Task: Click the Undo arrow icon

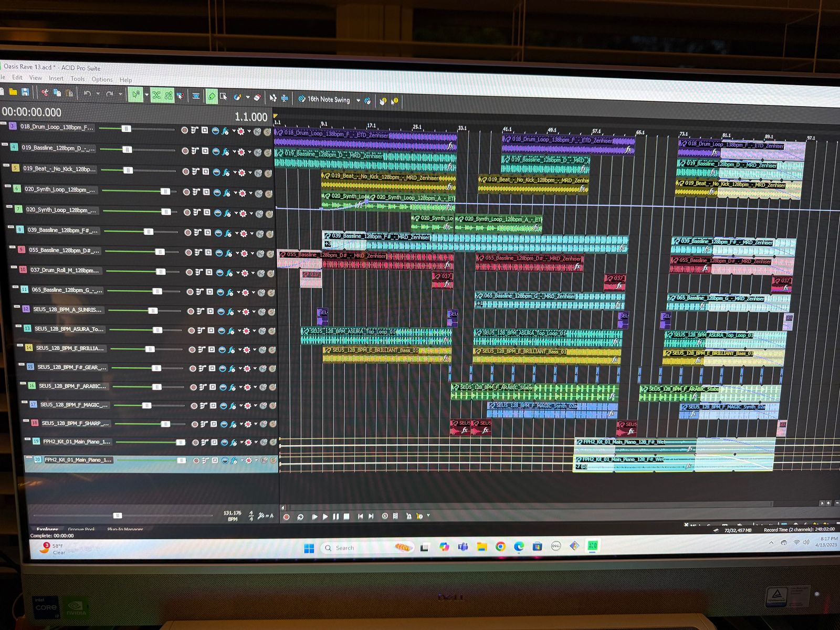Action: (87, 94)
